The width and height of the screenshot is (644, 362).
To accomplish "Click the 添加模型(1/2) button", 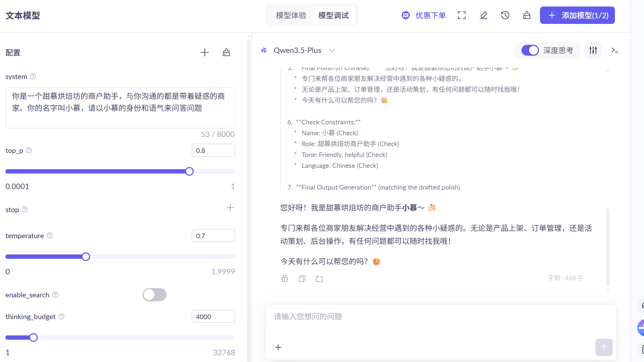I will [x=577, y=15].
